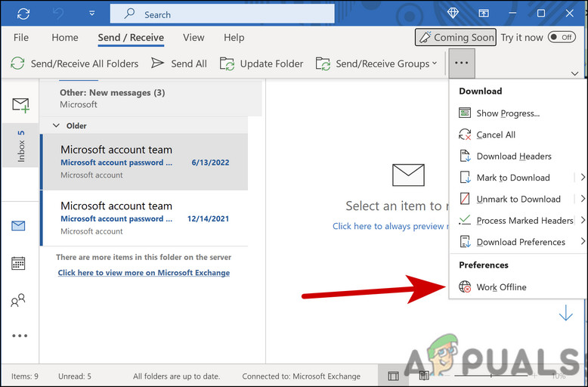Click the Reading view icon in status bar
The width and height of the screenshot is (588, 387).
tap(424, 376)
